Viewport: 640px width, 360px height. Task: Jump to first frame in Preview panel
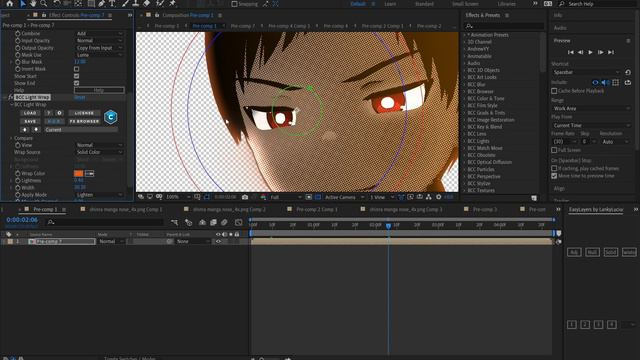[571, 52]
